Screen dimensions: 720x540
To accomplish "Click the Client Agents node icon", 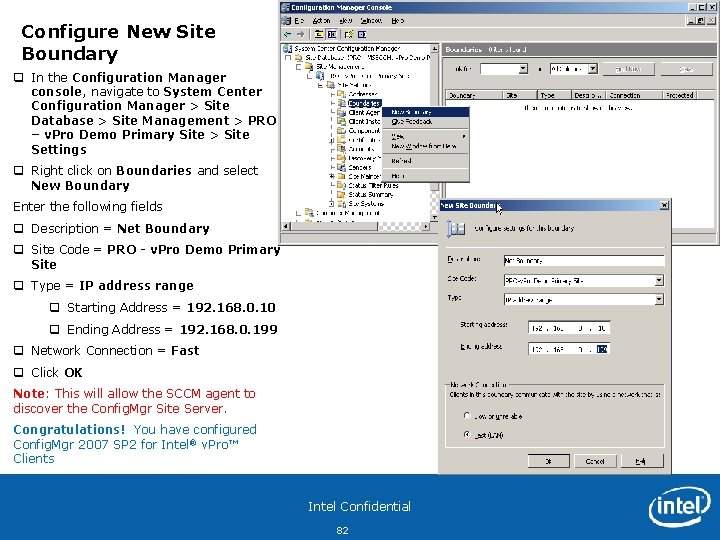I will click(341, 112).
